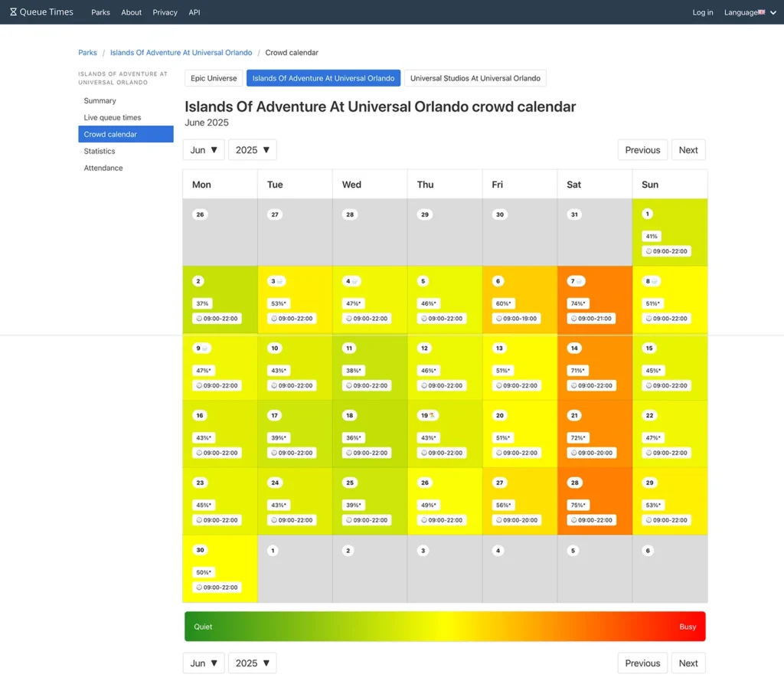
Task: Click Islands Of Adventure breadcrumb link
Action: 181,53
